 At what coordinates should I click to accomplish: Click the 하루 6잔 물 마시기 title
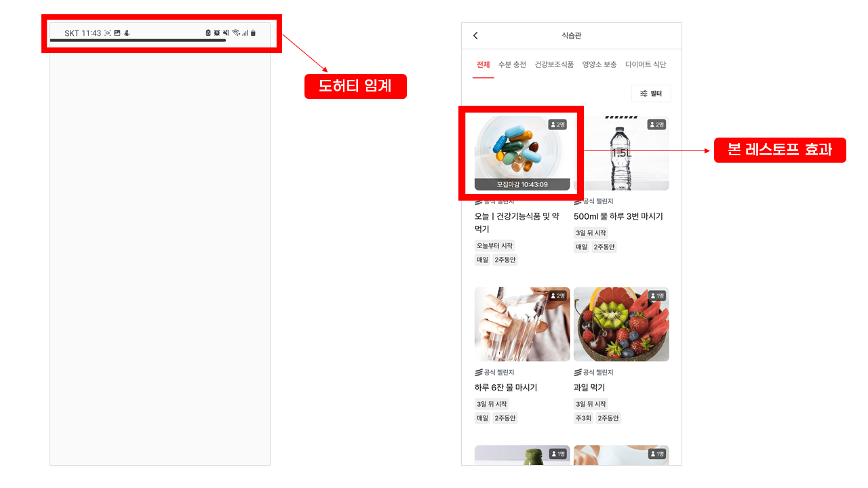pyautogui.click(x=506, y=388)
